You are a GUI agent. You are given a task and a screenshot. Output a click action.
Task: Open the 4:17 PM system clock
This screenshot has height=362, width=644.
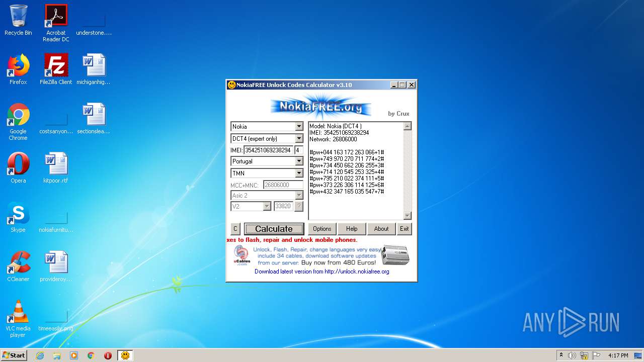click(618, 355)
